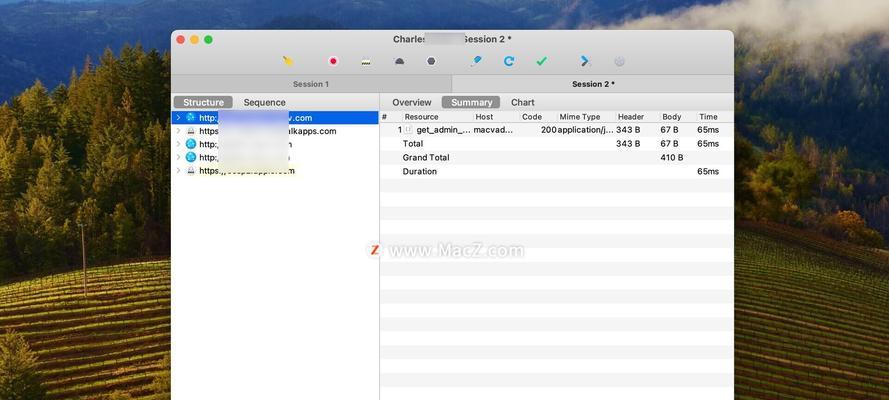Select the host row ending in alkapps.com
The width and height of the screenshot is (889, 400).
coord(275,131)
